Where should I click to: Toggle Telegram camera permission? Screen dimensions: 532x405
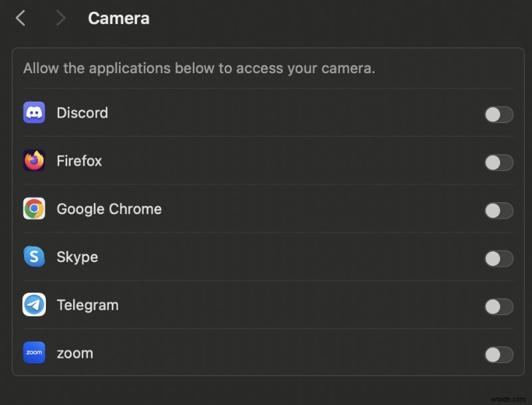[x=498, y=307]
